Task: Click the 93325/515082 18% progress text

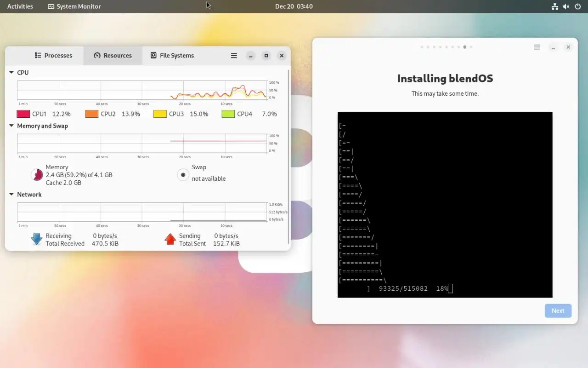Action: [413, 288]
